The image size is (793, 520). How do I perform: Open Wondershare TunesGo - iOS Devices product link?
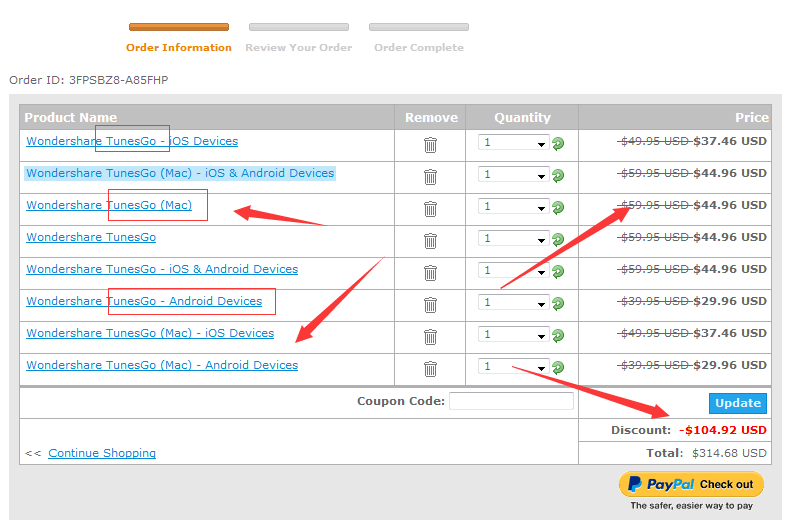point(132,141)
